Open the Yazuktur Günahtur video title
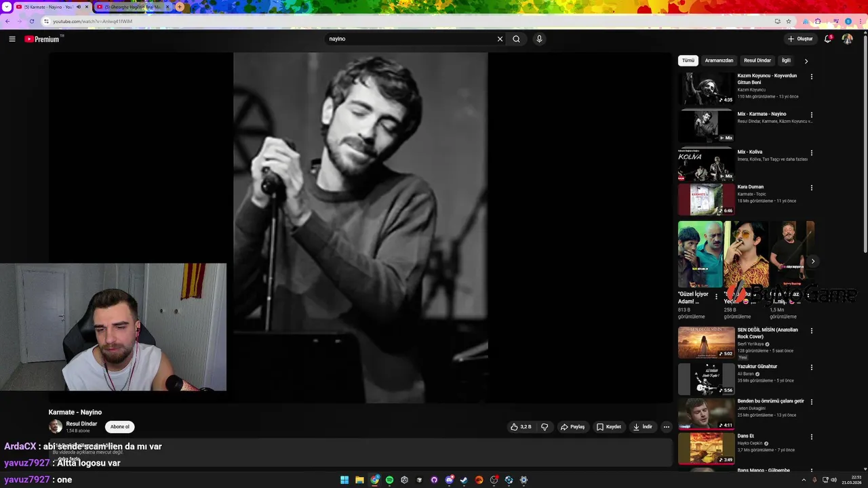Image resolution: width=868 pixels, height=488 pixels. 757,367
